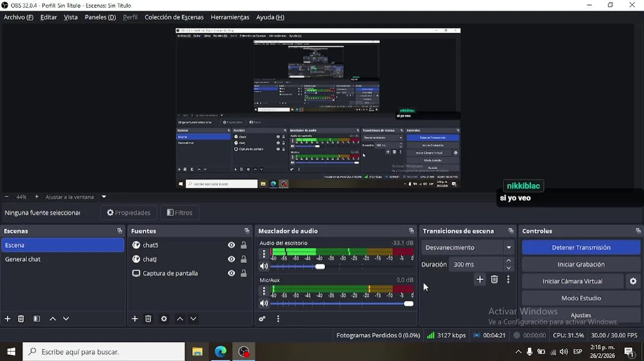The width and height of the screenshot is (644, 361).
Task: Hide the chat5 source
Action: coord(231,245)
